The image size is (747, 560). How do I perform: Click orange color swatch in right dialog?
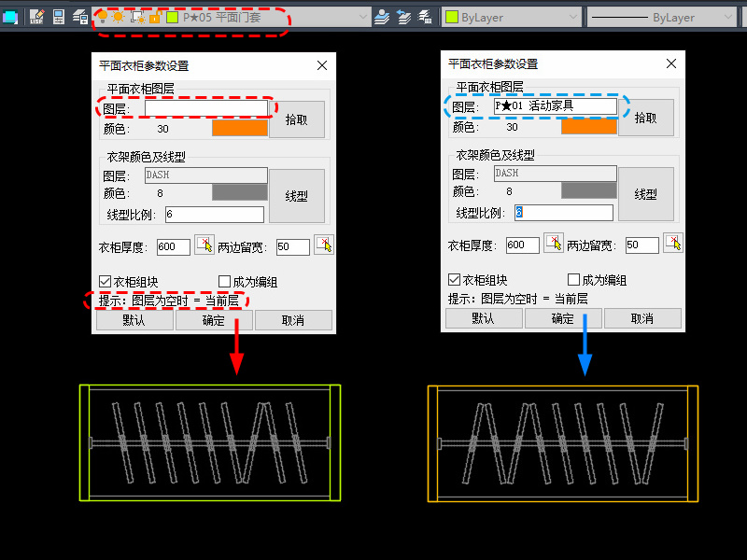589,126
